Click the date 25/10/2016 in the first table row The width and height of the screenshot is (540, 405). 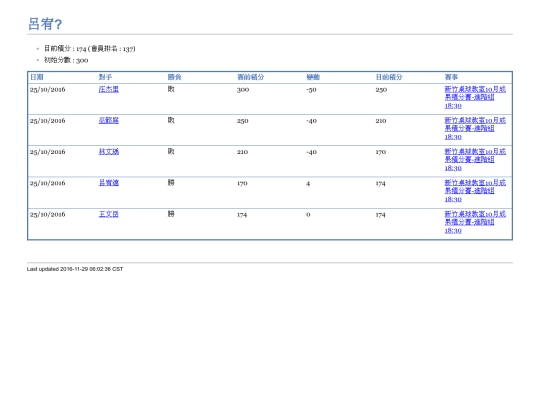[x=48, y=90]
